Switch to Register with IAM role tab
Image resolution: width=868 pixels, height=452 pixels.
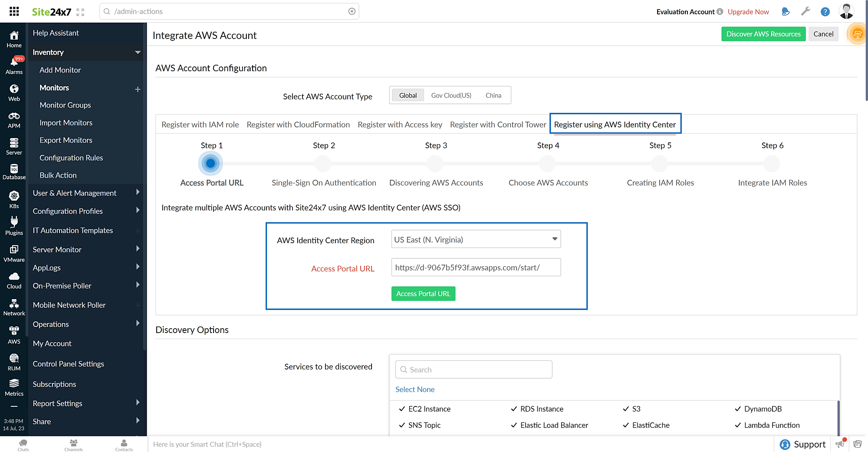(200, 125)
